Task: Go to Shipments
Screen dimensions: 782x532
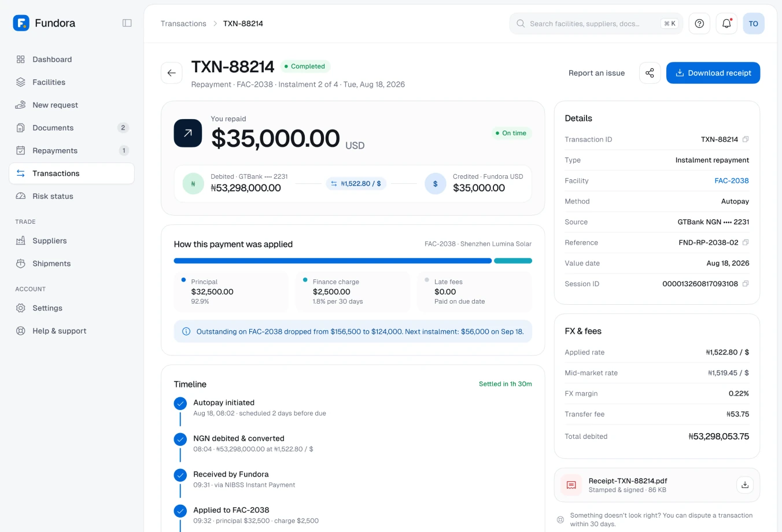Action: point(72,264)
